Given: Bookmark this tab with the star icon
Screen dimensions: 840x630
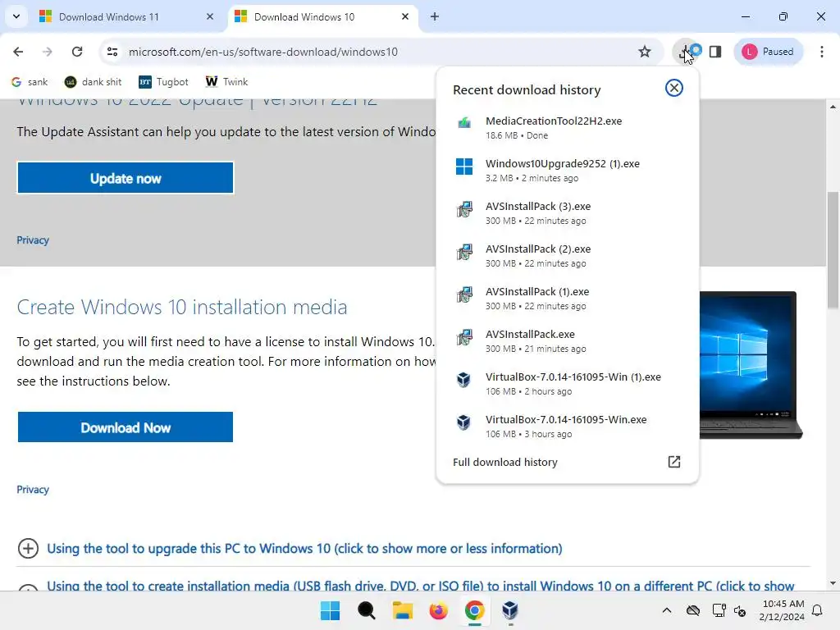Looking at the screenshot, I should pyautogui.click(x=645, y=52).
